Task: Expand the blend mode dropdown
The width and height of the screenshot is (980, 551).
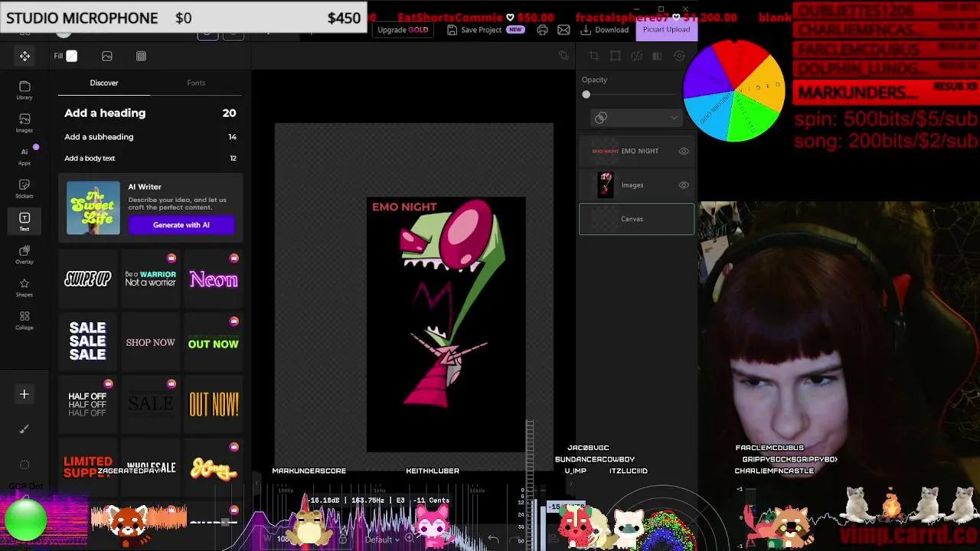Action: (635, 118)
